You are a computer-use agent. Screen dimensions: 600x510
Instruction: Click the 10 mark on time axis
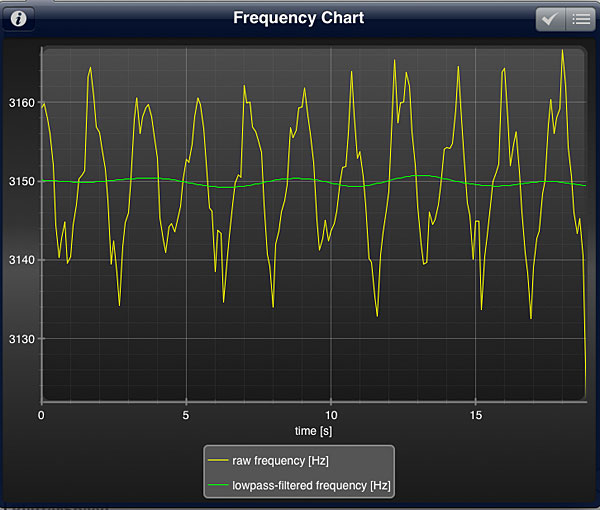(x=331, y=414)
